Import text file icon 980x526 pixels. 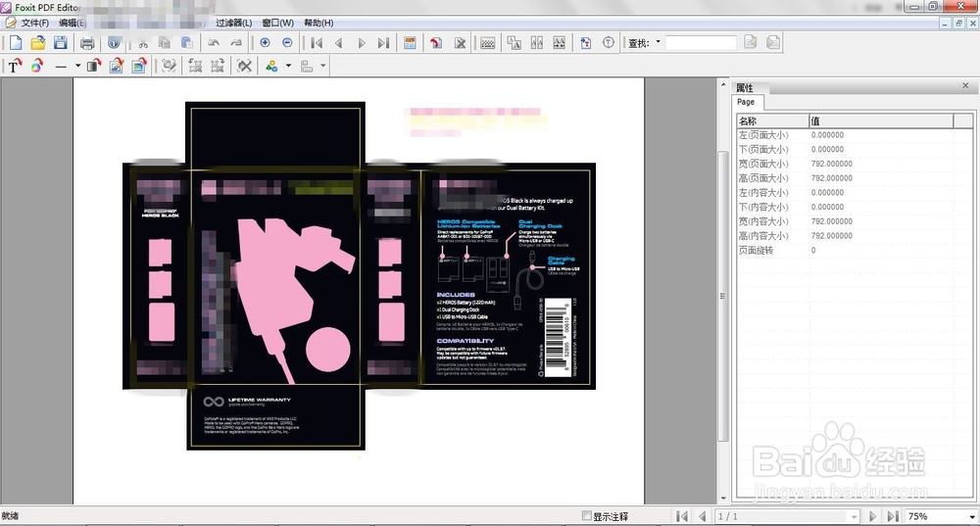[x=586, y=42]
